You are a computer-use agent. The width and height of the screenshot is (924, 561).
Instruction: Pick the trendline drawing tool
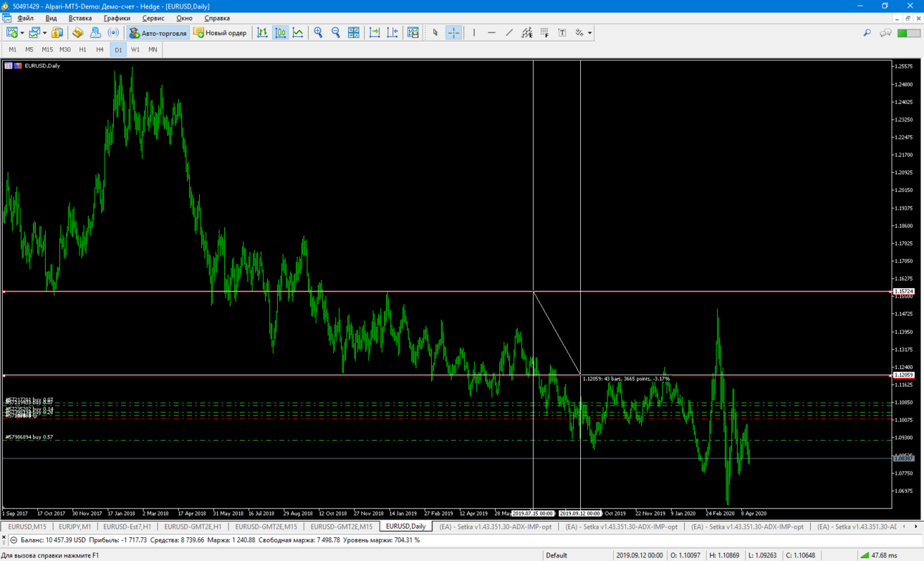[x=509, y=33]
